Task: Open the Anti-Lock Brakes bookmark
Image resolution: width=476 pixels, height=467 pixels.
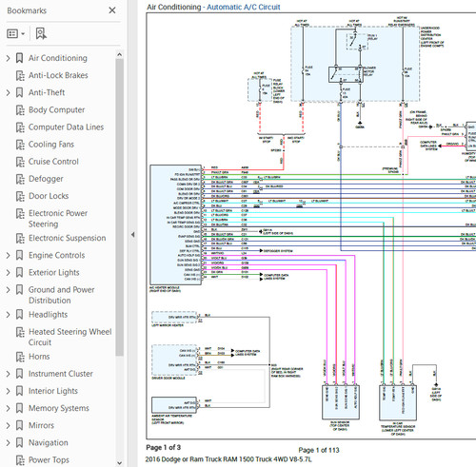Action: pos(58,75)
